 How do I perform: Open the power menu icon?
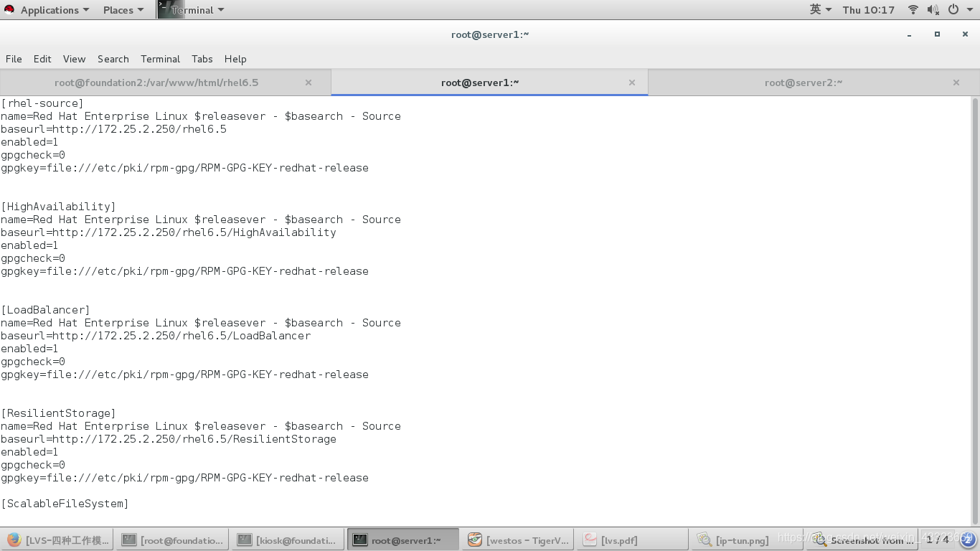click(x=953, y=9)
